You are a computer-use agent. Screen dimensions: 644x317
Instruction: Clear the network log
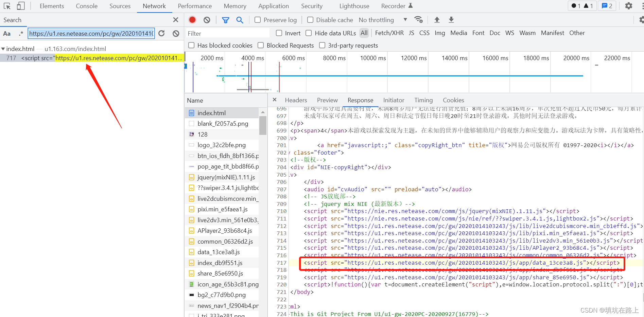pos(207,20)
